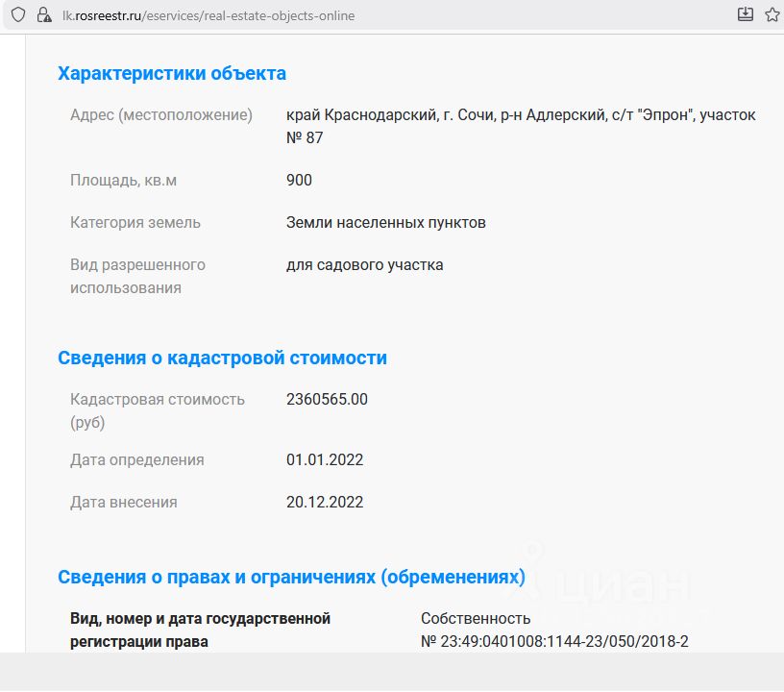Click the area value 900

299,181
